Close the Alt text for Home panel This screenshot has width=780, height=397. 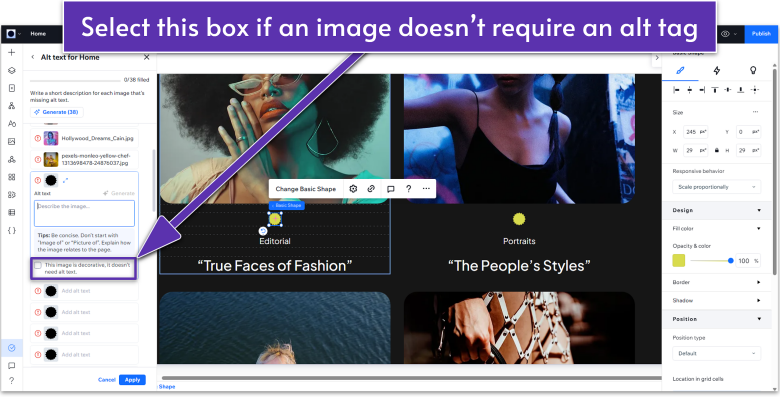146,57
